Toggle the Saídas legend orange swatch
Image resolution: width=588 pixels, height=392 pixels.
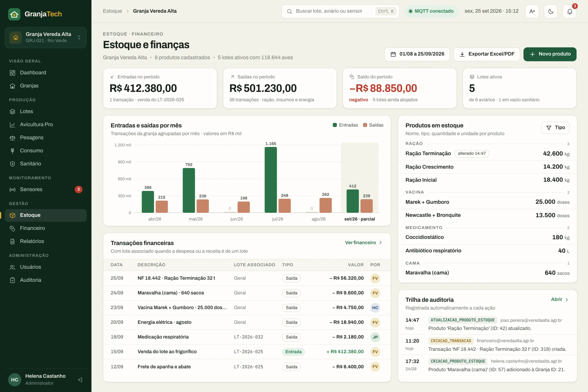[x=365, y=125]
